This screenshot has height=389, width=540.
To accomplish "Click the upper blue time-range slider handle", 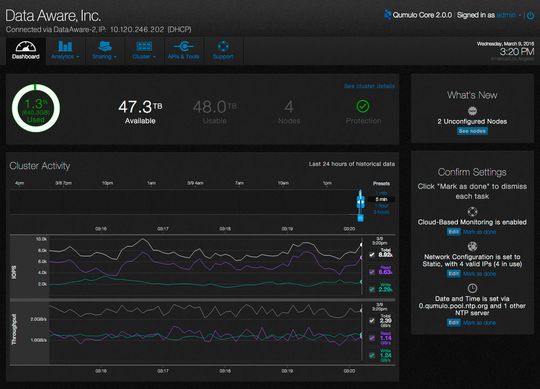I will [360, 201].
